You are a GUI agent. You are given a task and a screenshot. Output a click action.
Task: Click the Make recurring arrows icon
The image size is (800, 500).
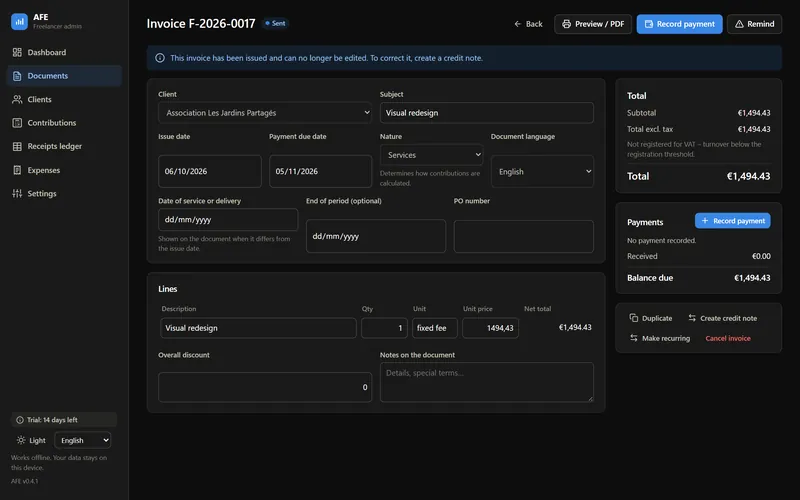coord(633,338)
